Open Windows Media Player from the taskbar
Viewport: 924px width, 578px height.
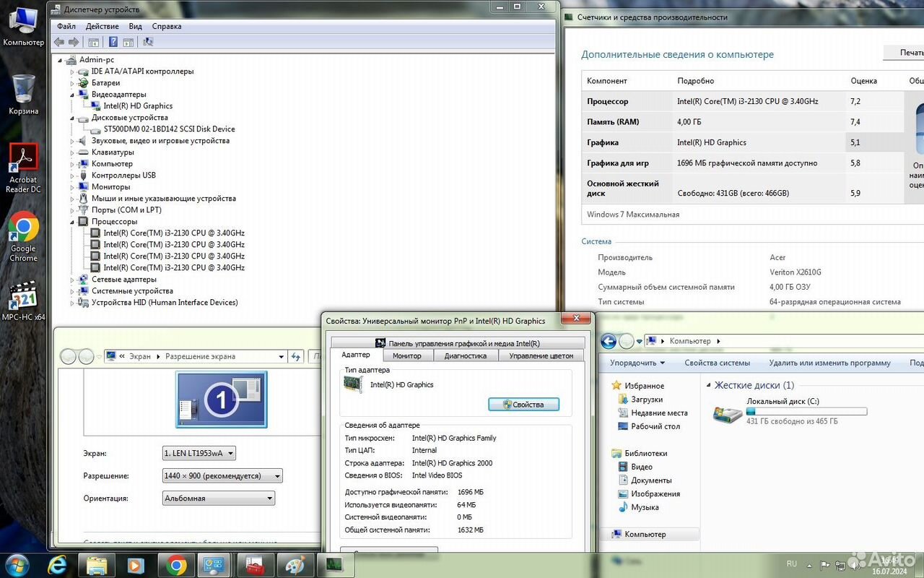(135, 565)
